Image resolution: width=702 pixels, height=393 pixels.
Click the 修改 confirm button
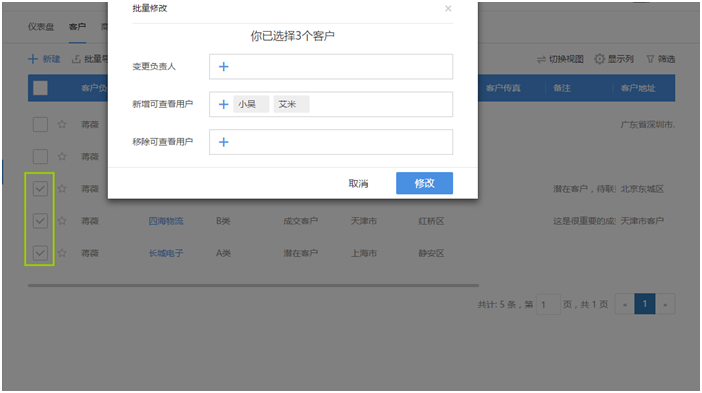tap(424, 183)
